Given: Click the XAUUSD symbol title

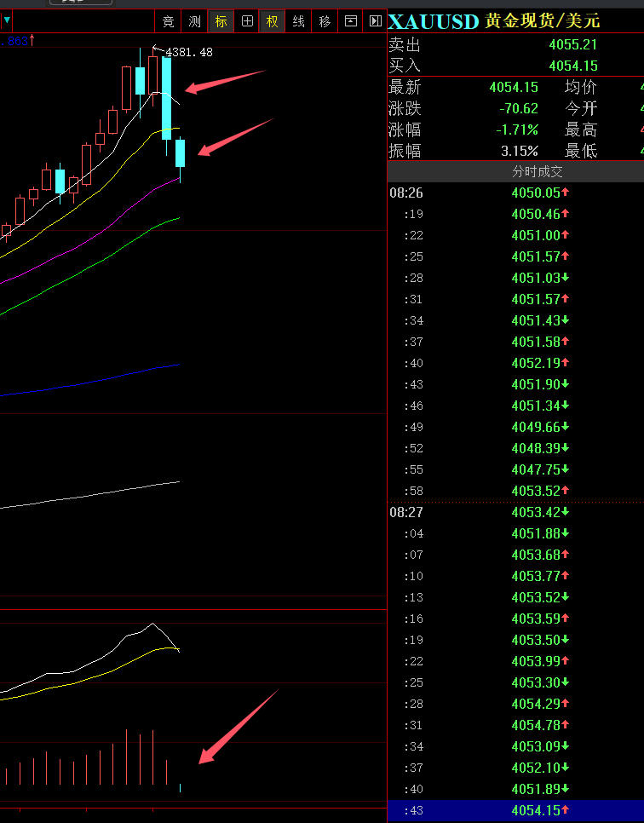Looking at the screenshot, I should [x=434, y=22].
